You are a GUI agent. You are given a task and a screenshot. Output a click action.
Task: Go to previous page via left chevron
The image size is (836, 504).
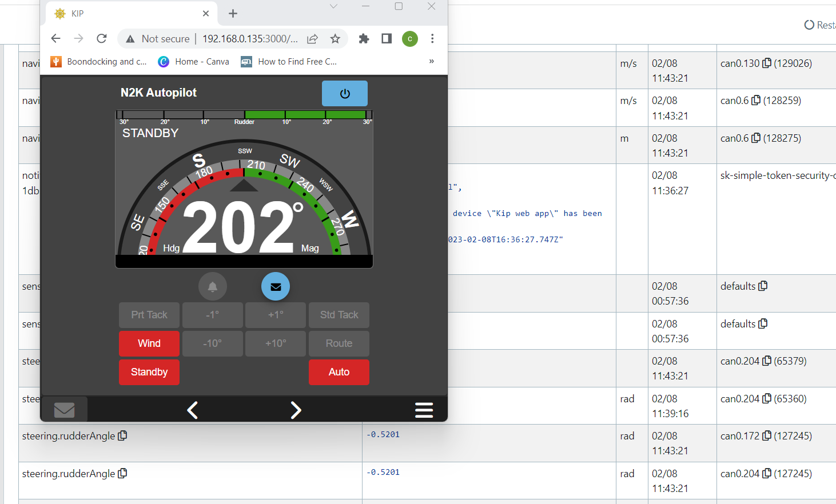click(x=193, y=410)
